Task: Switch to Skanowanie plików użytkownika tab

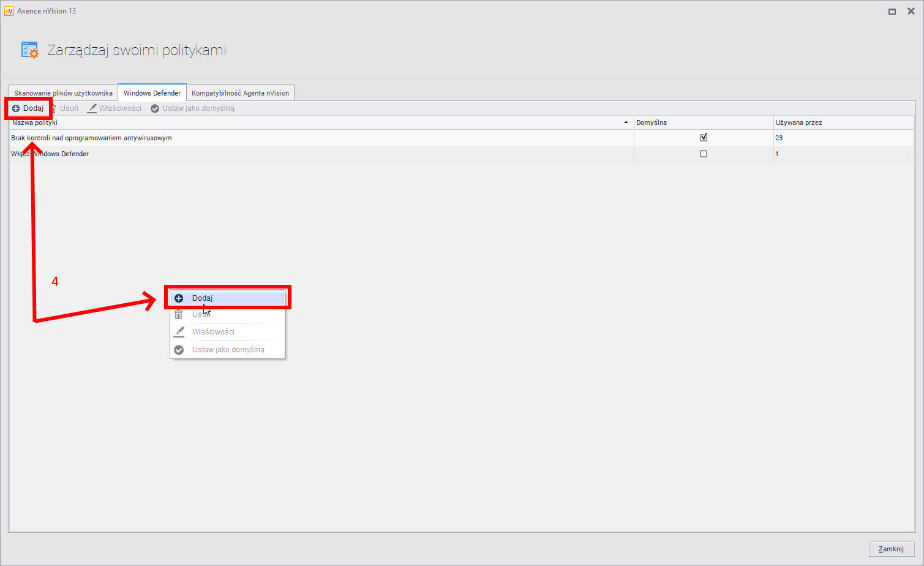Action: [63, 93]
